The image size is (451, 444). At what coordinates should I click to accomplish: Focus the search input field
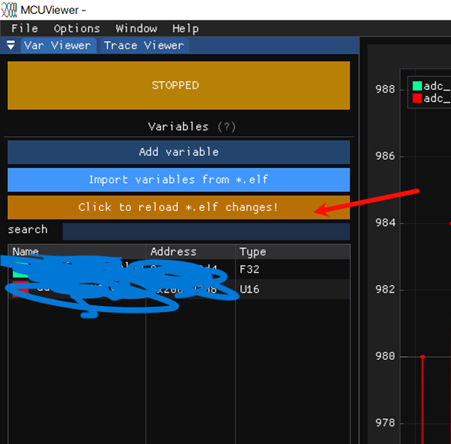(206, 231)
